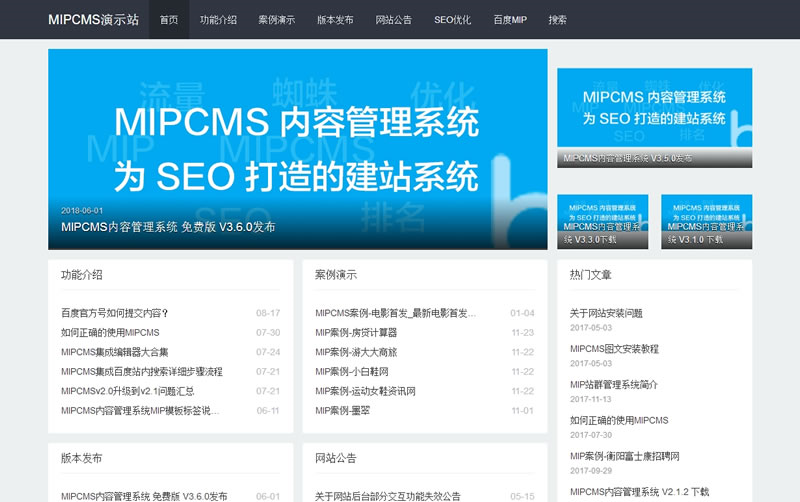
Task: Open article MIPCMS集成百度站内搜索详细步骤流程
Action: (142, 371)
